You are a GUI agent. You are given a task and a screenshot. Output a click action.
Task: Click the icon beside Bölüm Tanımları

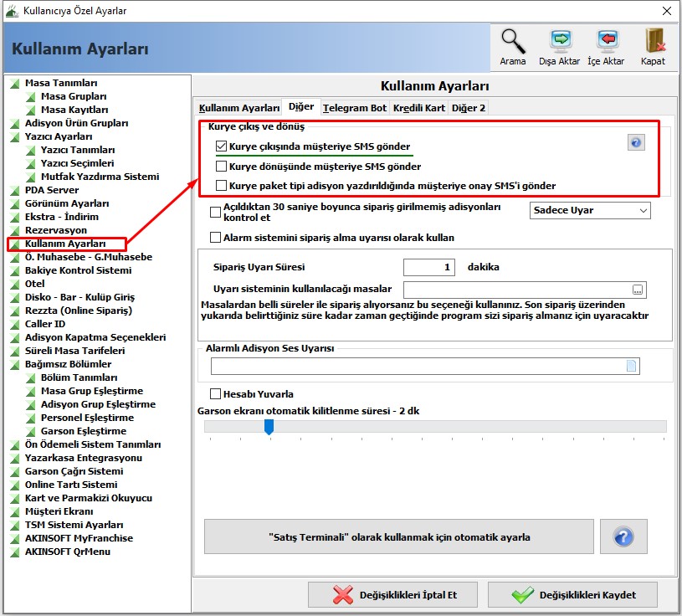pyautogui.click(x=30, y=377)
